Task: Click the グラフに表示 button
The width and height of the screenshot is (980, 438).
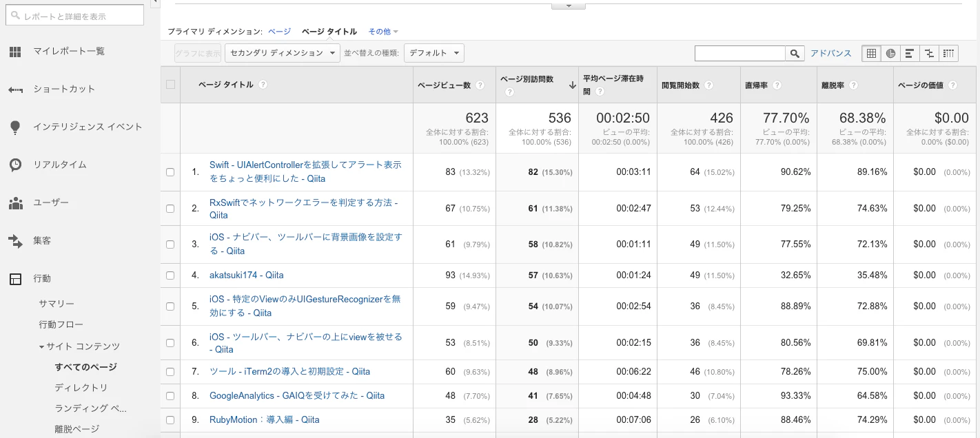Action: [x=198, y=53]
